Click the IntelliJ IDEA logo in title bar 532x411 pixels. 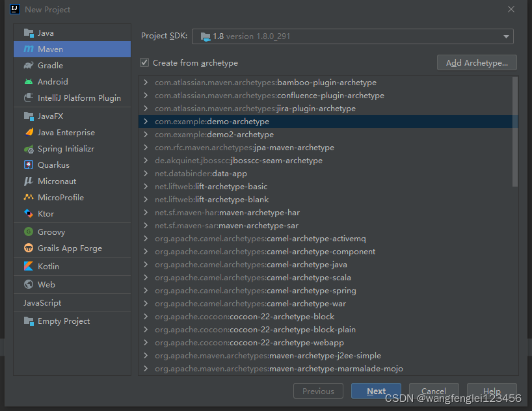(x=15, y=9)
